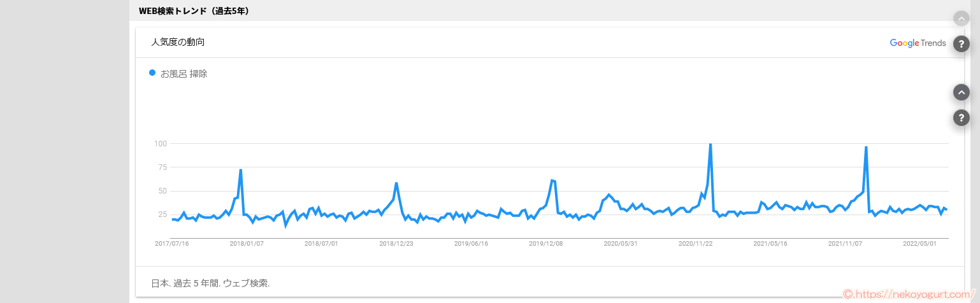Open the Google Trends logo link
Viewport: 980px width, 303px height.
918,43
